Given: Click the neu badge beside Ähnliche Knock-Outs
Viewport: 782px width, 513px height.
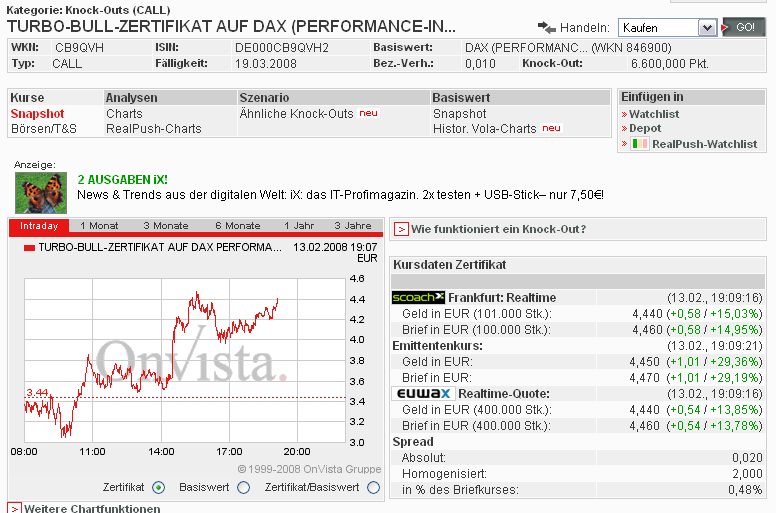Looking at the screenshot, I should click(x=369, y=113).
